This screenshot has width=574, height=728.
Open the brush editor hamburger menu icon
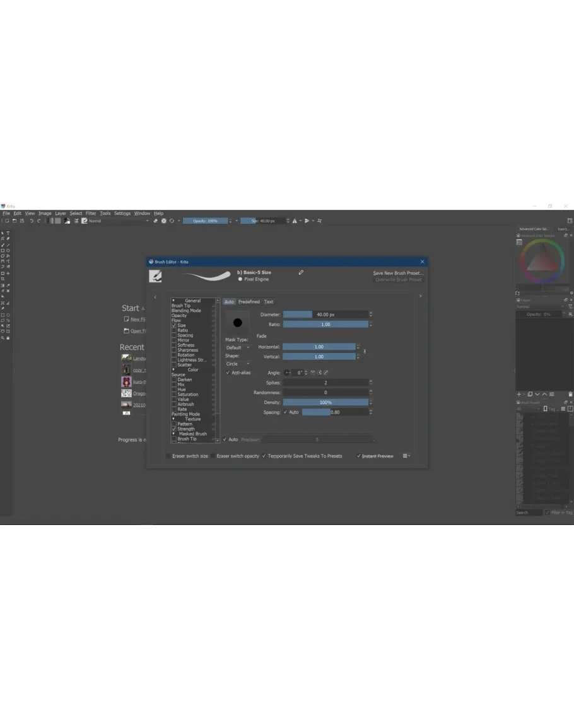[x=407, y=456]
